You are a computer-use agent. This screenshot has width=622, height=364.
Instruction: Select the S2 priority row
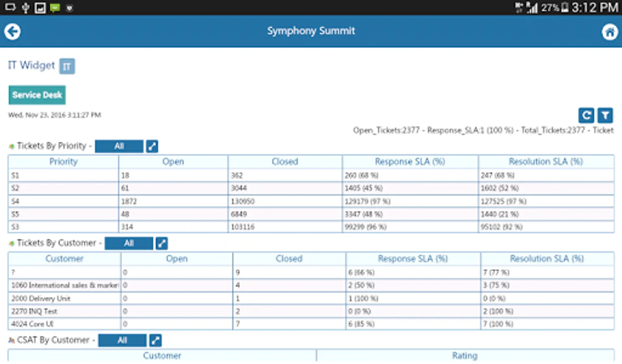[311, 188]
